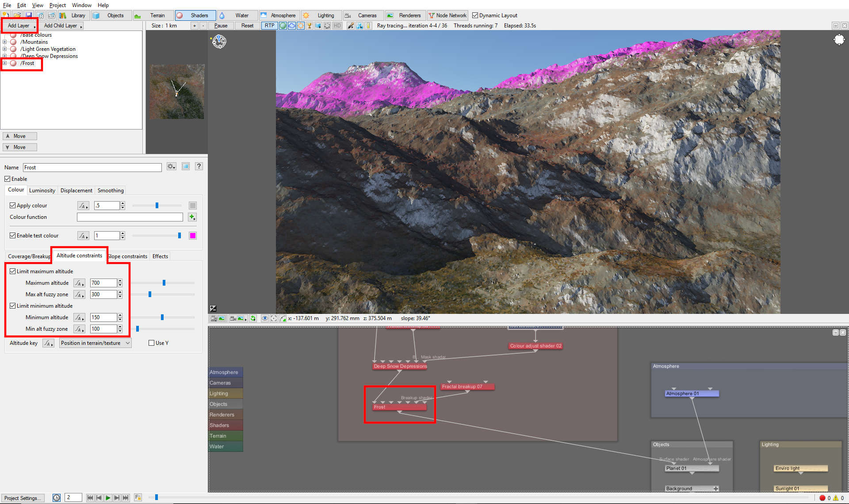Click the Move up button
This screenshot has width=849, height=504.
click(x=20, y=136)
